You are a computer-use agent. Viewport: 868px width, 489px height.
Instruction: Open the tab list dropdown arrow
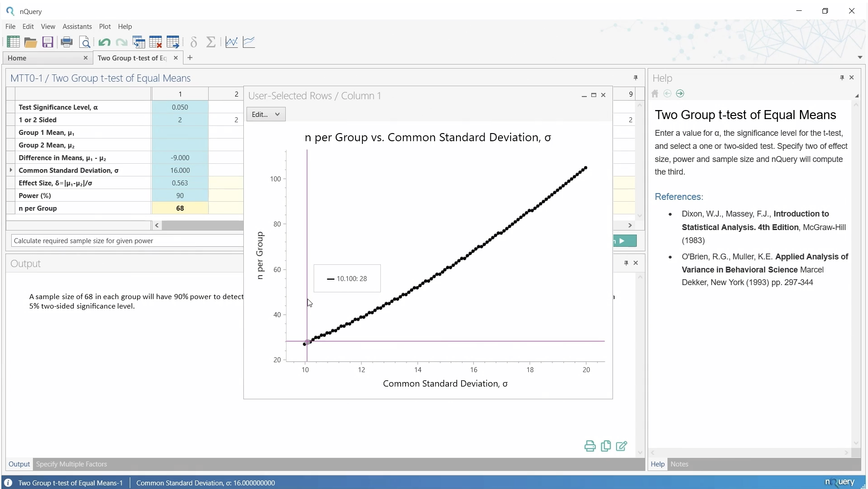pyautogui.click(x=860, y=57)
